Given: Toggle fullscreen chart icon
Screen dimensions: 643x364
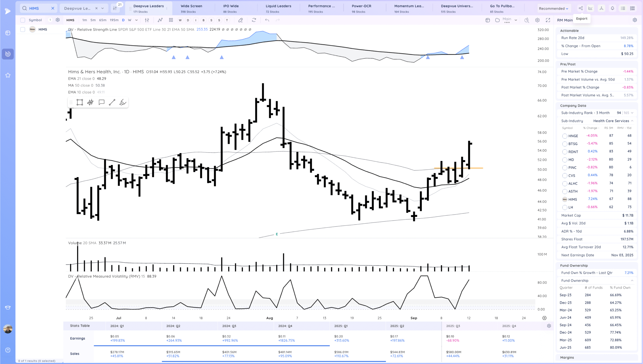Looking at the screenshot, I should click(548, 20).
